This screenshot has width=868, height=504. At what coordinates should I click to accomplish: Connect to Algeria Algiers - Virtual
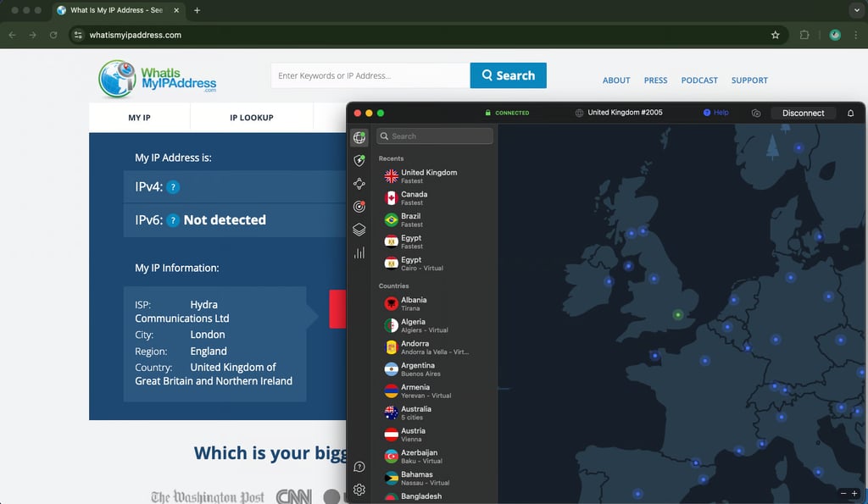pyautogui.click(x=435, y=325)
